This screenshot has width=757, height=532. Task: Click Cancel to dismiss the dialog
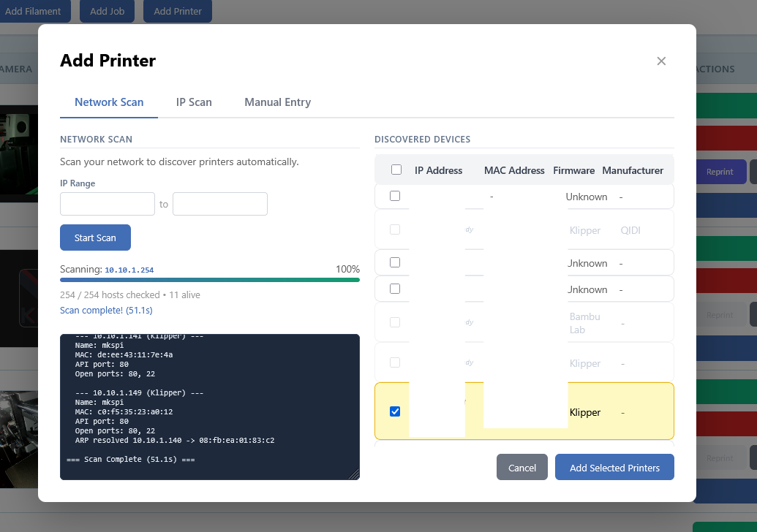tap(522, 468)
